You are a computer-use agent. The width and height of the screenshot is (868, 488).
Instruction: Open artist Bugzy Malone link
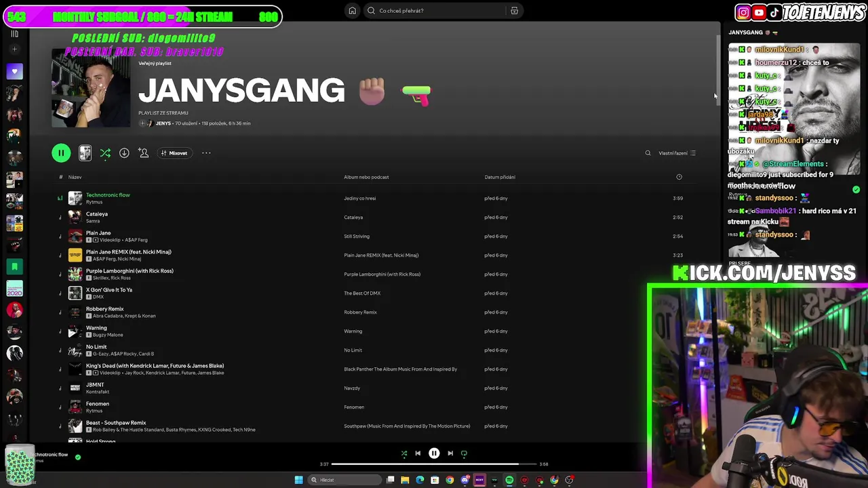pyautogui.click(x=108, y=335)
